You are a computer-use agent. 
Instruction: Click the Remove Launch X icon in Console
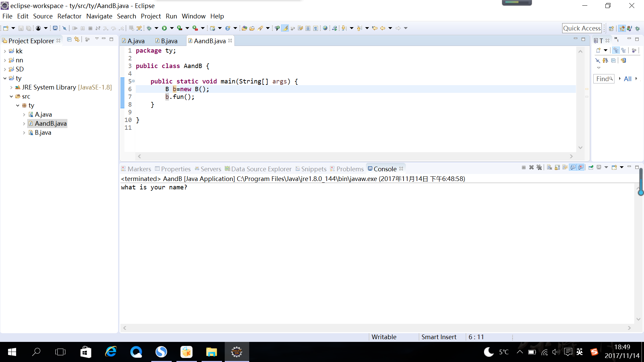coord(531,167)
